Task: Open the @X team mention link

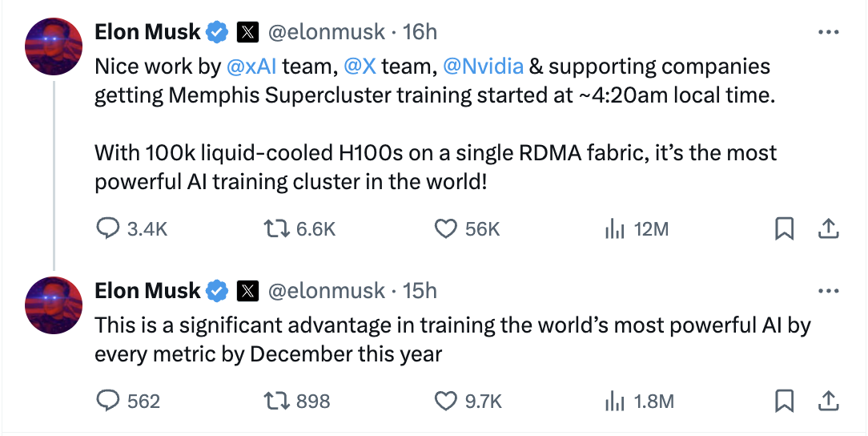Action: 360,67
